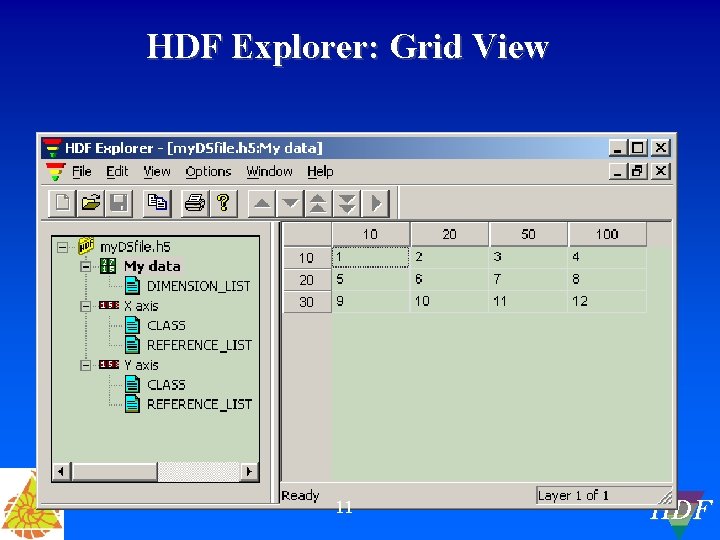The width and height of the screenshot is (720, 540).
Task: Click the HDF funnel icon beside File menu
Action: pyautogui.click(x=56, y=172)
